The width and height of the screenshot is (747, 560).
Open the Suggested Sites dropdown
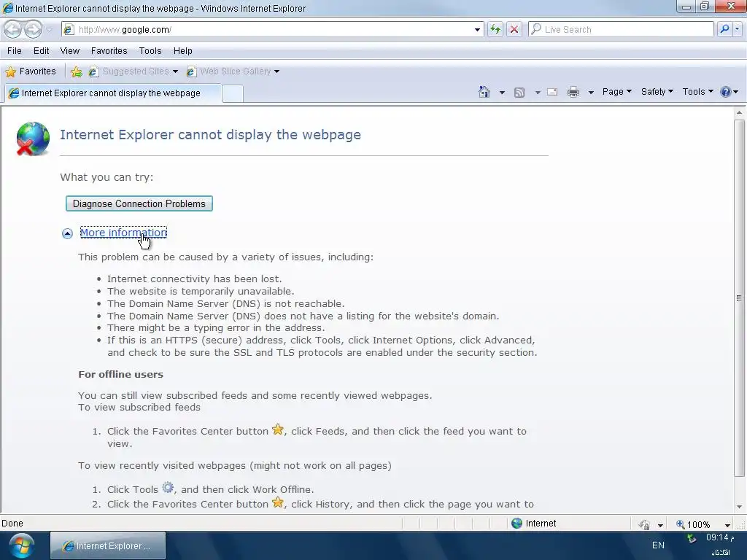tap(133, 71)
